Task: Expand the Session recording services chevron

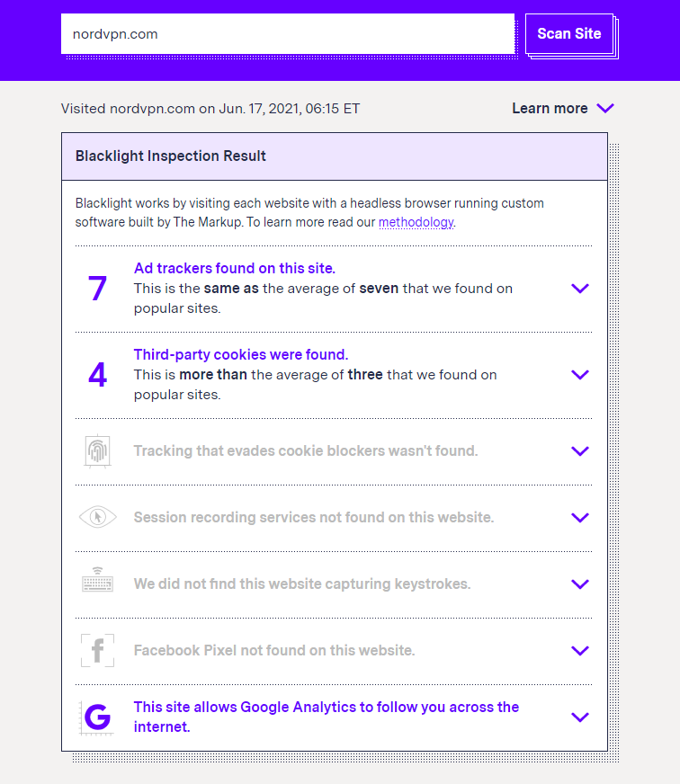Action: coord(580,518)
